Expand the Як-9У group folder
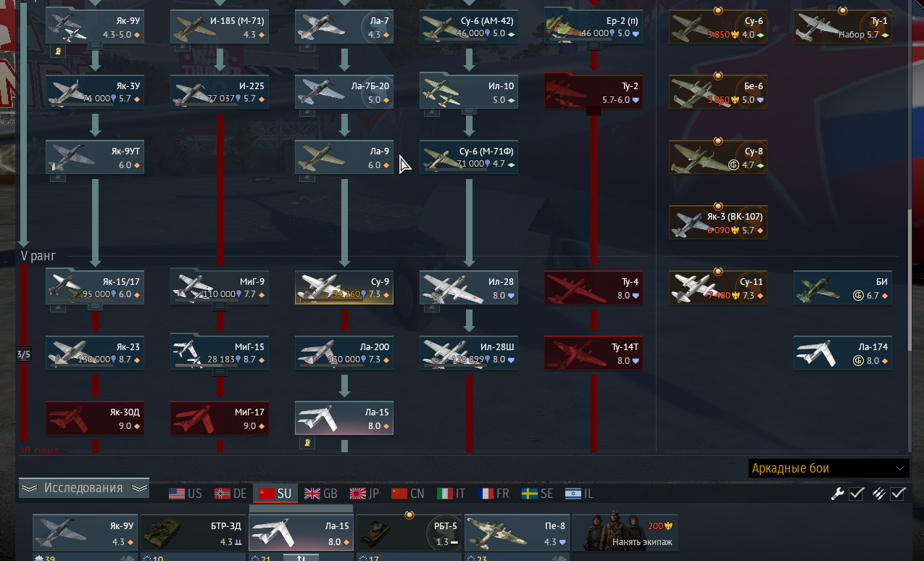 pyautogui.click(x=95, y=45)
